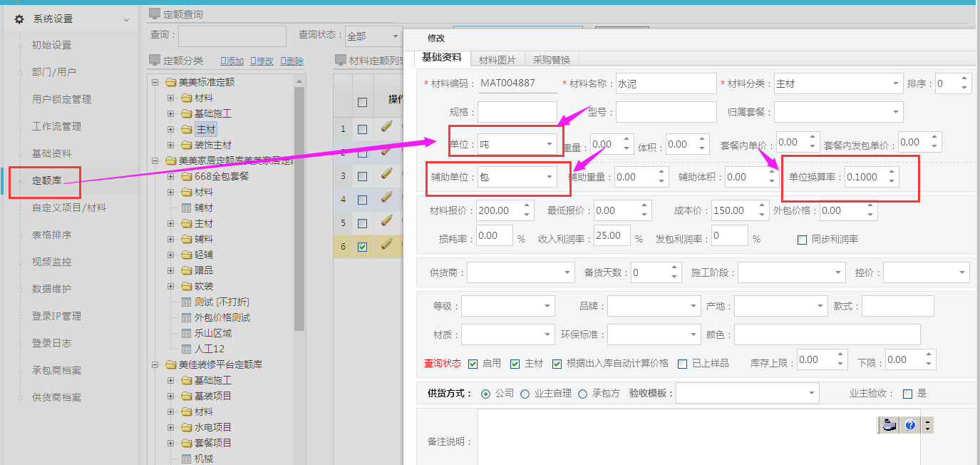This screenshot has width=980, height=465.
Task: Open the 采购替换 tab
Action: click(x=552, y=60)
